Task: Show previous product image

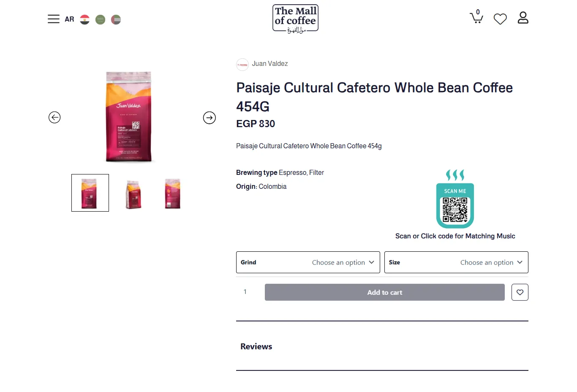Action: tap(54, 117)
